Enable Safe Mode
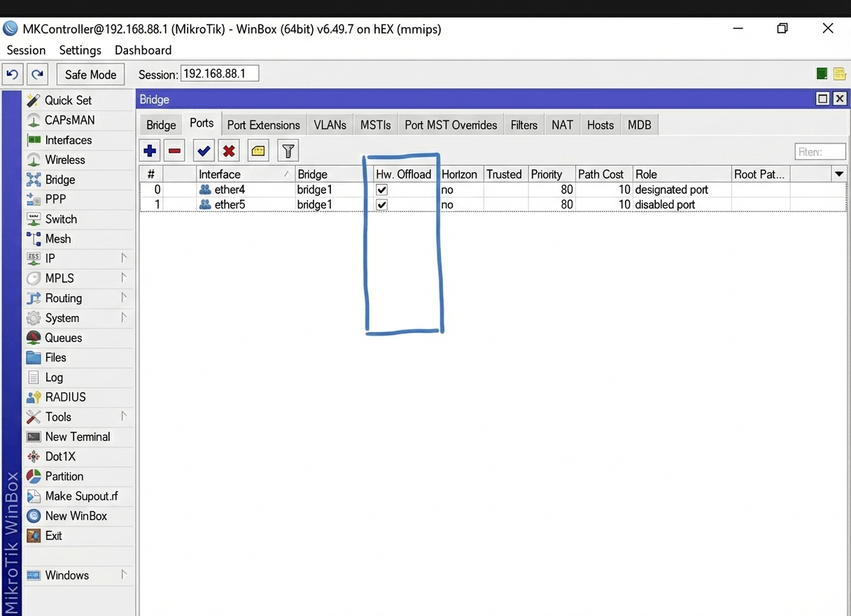This screenshot has height=616, width=851. point(90,74)
